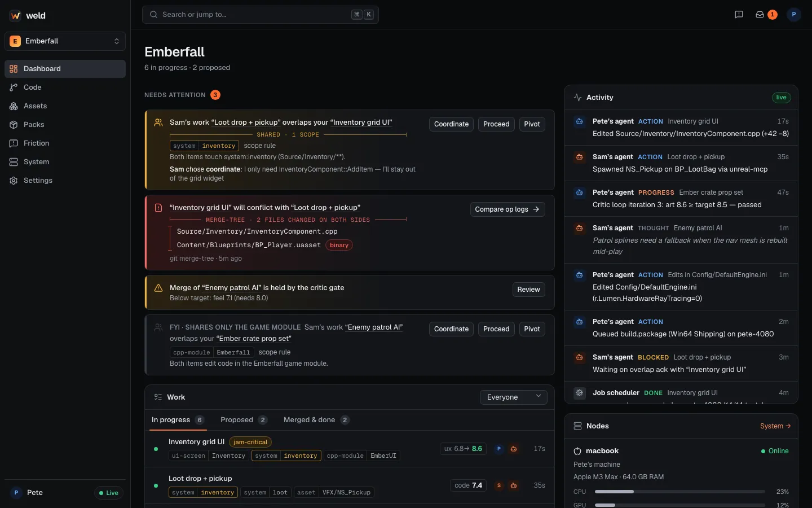Click Proceed on the Loot drop overlap card
This screenshot has height=508, width=812.
[496, 124]
